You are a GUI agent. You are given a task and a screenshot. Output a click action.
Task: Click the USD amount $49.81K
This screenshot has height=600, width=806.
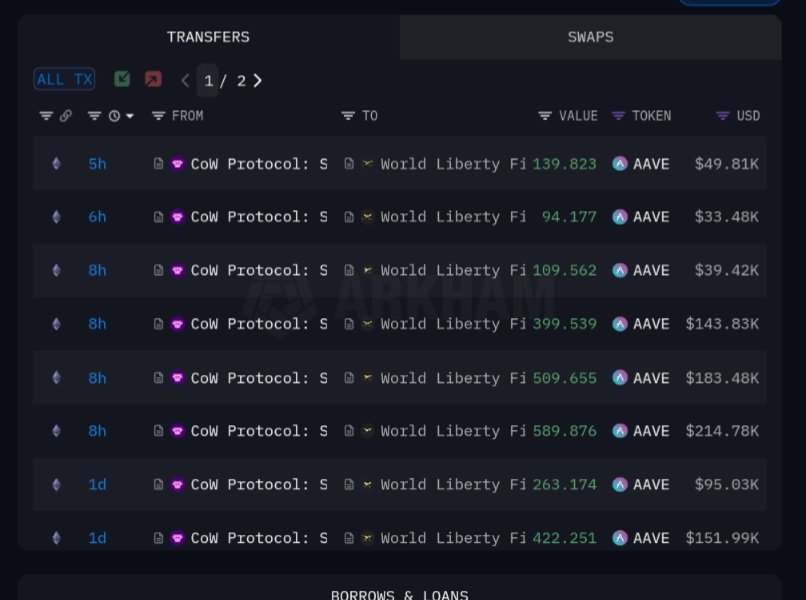click(726, 164)
